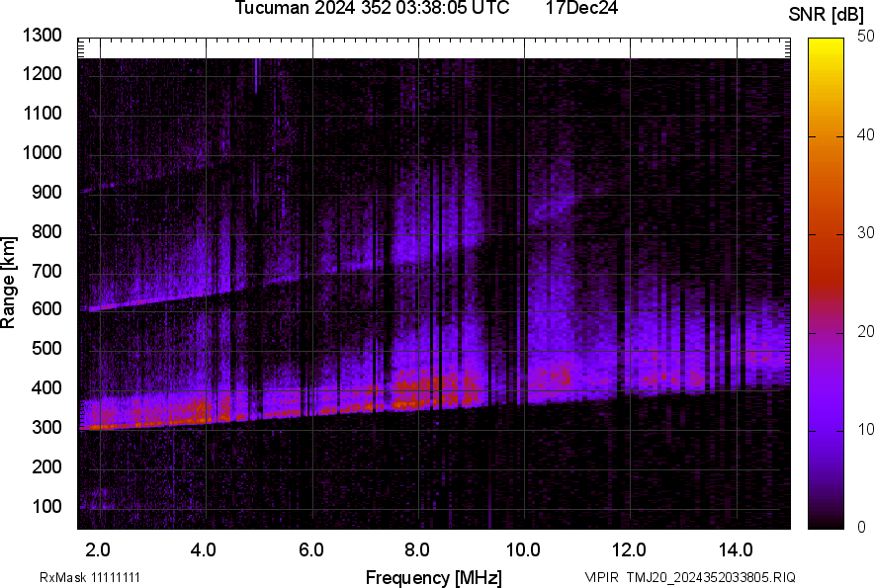Viewport: 874px width, 588px height.
Task: Click the title text 'Tucuman 2024 352 03:38:05 UTC'
Action: (x=372, y=8)
